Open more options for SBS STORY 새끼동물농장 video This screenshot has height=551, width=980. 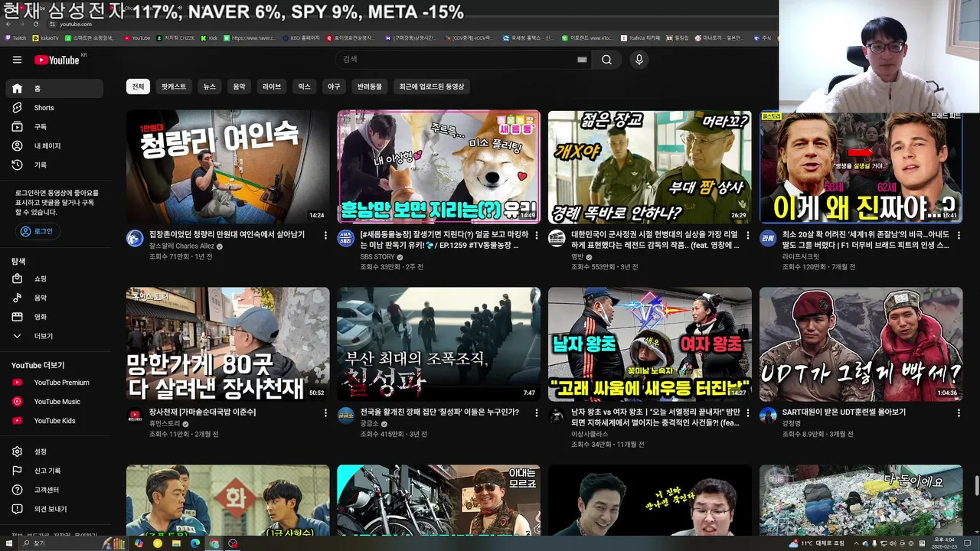(x=536, y=235)
